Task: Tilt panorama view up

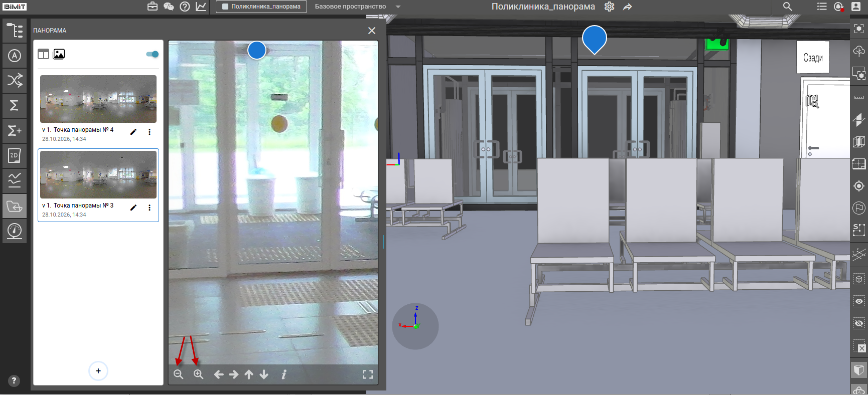Action: 249,374
